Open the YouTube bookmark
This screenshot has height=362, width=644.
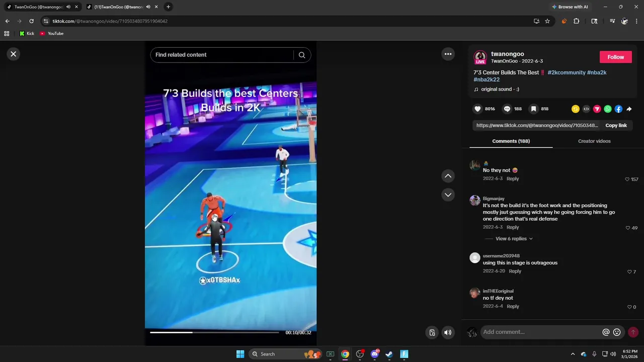pyautogui.click(x=51, y=34)
